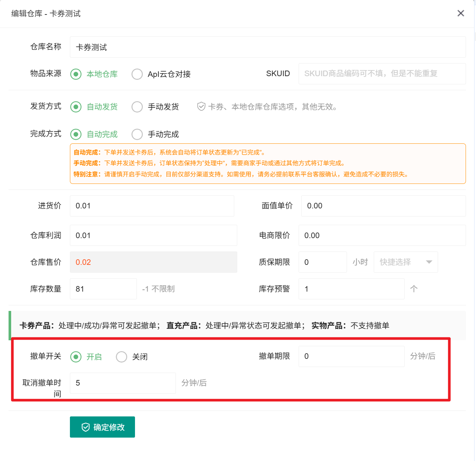The image size is (476, 461).
Task: Click the 取消撤单时间 field showing 5
Action: 122,383
